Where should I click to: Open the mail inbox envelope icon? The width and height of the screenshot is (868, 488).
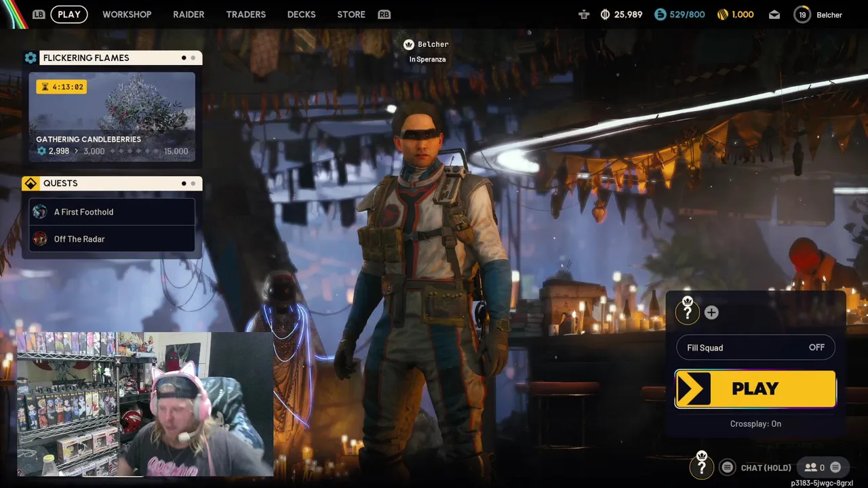(x=774, y=15)
